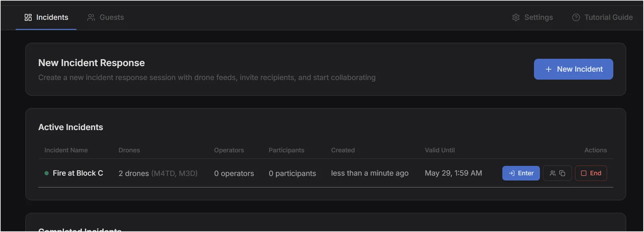Click the New Incident button
This screenshot has width=644, height=232.
pyautogui.click(x=574, y=69)
